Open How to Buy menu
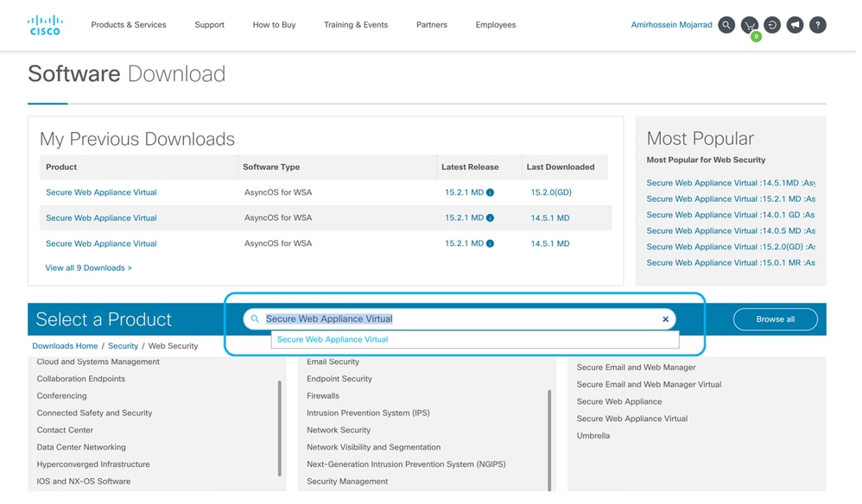Image resolution: width=862 pixels, height=504 pixels. [x=276, y=25]
